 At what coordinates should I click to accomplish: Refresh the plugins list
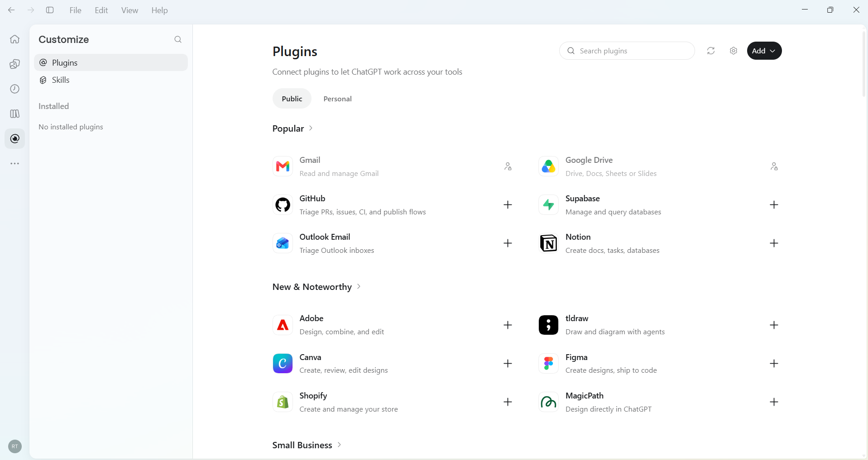click(x=711, y=51)
